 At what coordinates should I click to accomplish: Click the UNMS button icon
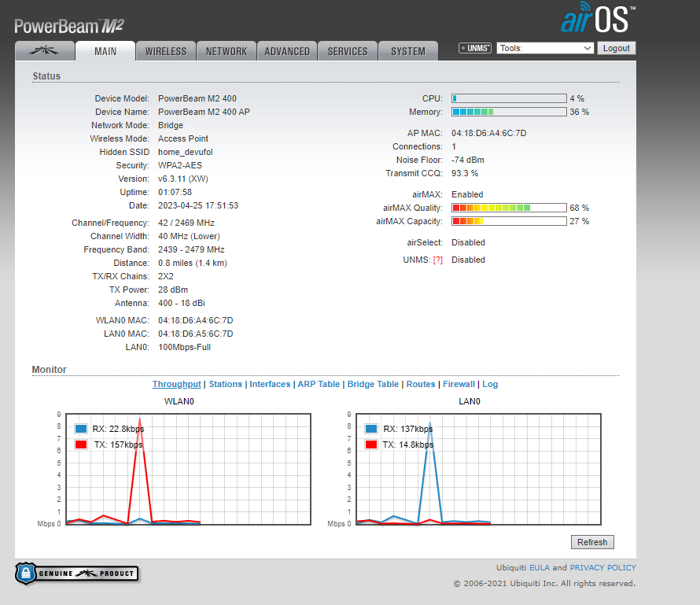(475, 48)
